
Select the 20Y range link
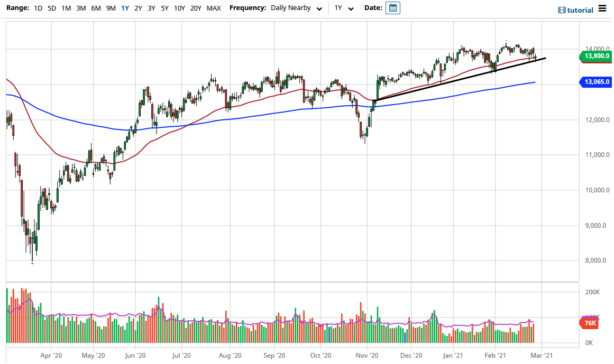[195, 8]
